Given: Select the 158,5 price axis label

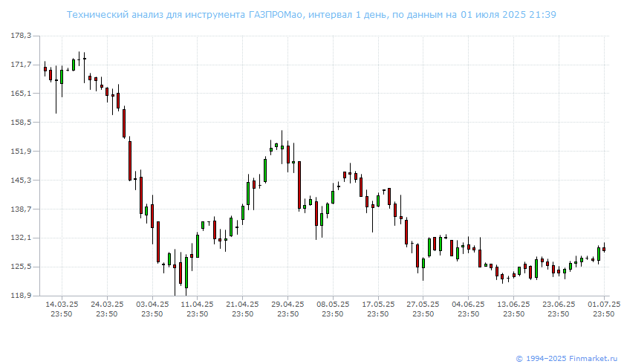Looking at the screenshot, I should point(21,122).
